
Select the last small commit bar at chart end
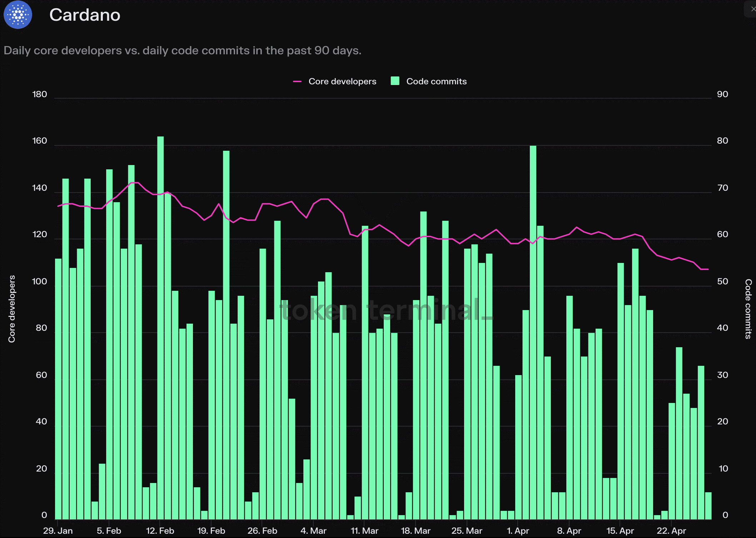point(708,505)
